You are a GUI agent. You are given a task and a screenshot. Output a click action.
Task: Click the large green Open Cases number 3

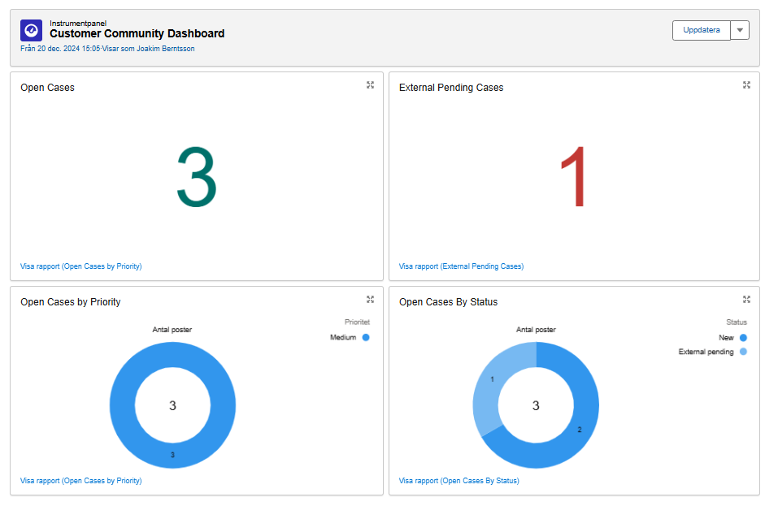[197, 177]
